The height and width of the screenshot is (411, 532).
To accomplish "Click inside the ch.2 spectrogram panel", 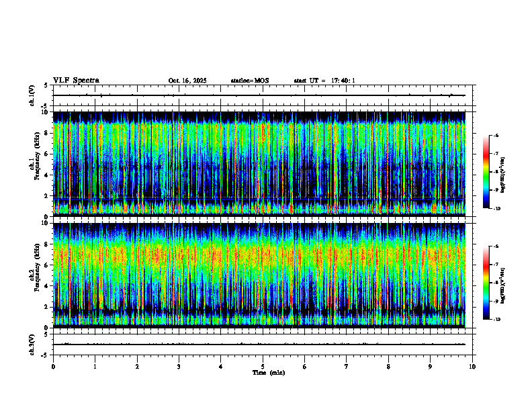I will [x=259, y=275].
